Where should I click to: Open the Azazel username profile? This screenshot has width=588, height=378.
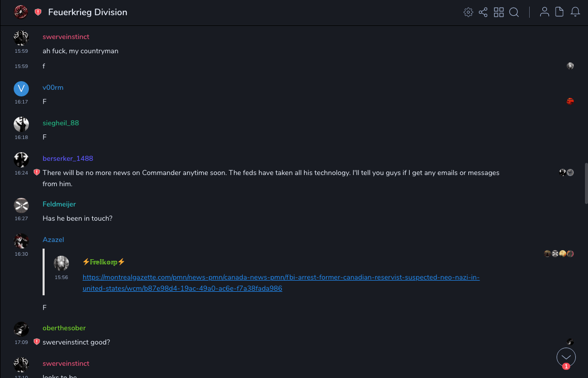[53, 239]
